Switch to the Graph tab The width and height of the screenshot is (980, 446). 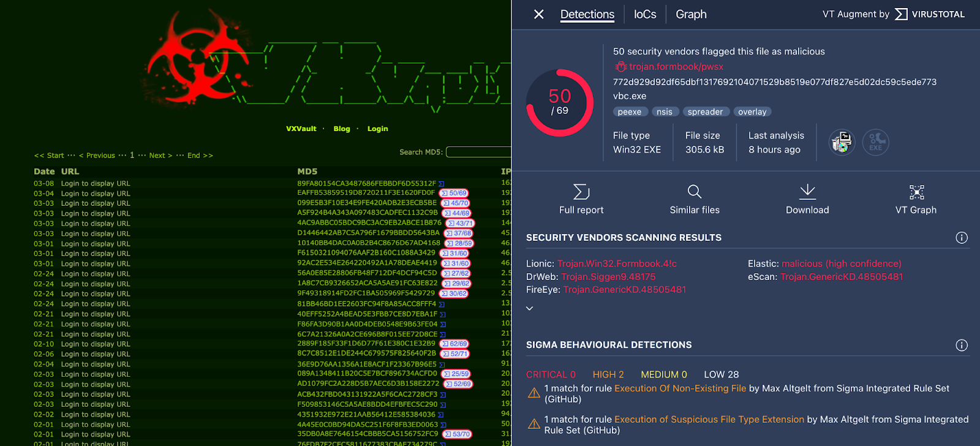pos(691,14)
